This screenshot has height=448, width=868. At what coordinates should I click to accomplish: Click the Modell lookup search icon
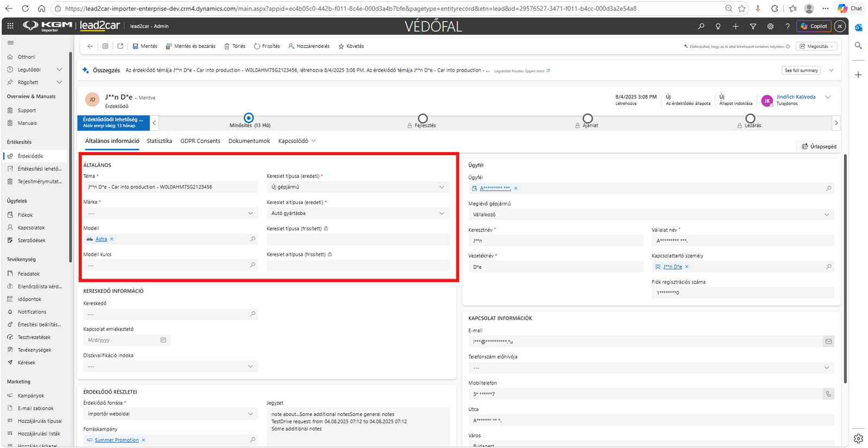pyautogui.click(x=253, y=239)
